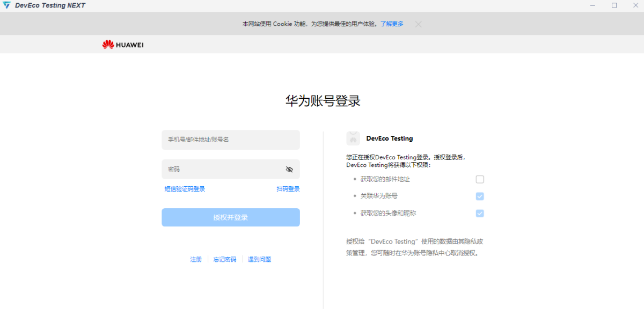Focus the 密码 password field
This screenshot has width=644, height=322.
tap(231, 169)
